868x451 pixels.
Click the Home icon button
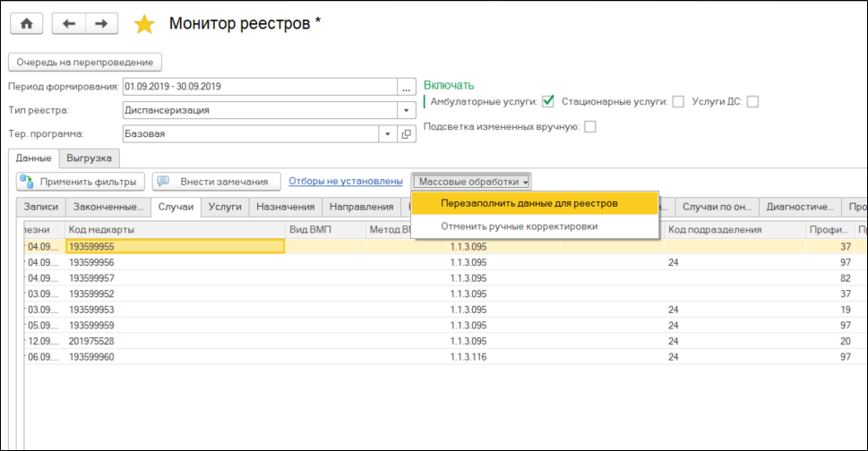(26, 24)
